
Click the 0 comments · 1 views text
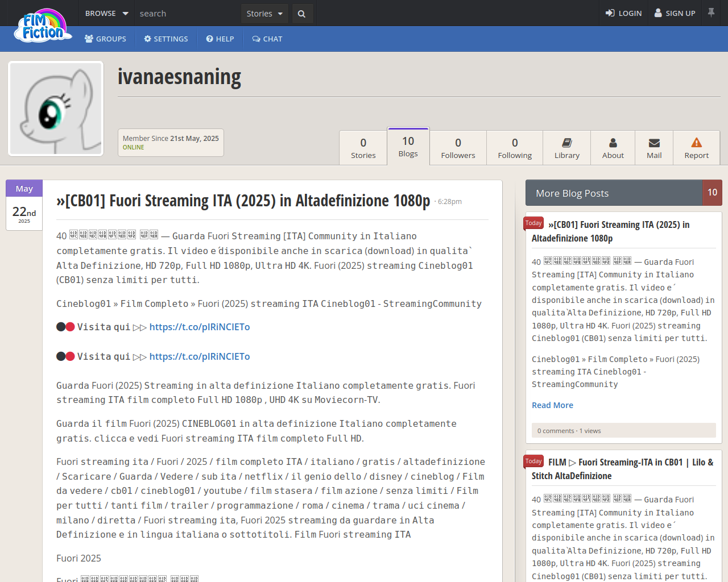(569, 431)
